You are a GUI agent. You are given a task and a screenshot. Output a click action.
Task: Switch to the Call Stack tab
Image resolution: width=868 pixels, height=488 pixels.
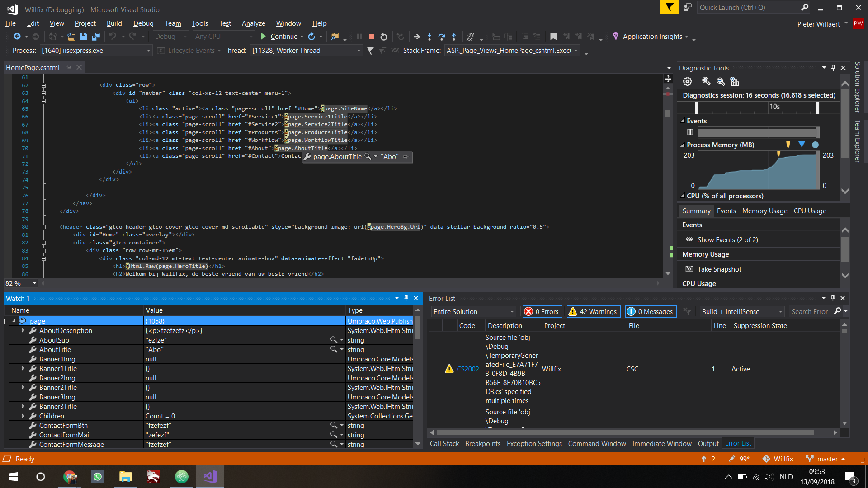444,444
